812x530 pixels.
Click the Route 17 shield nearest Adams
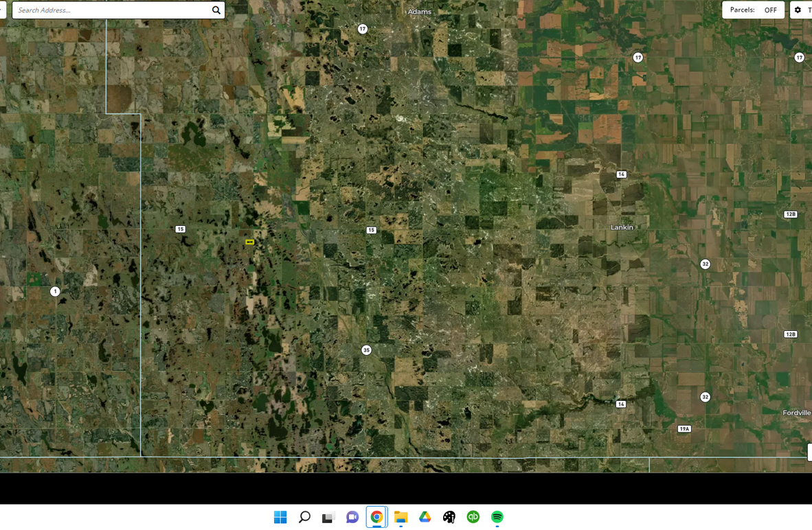363,29
